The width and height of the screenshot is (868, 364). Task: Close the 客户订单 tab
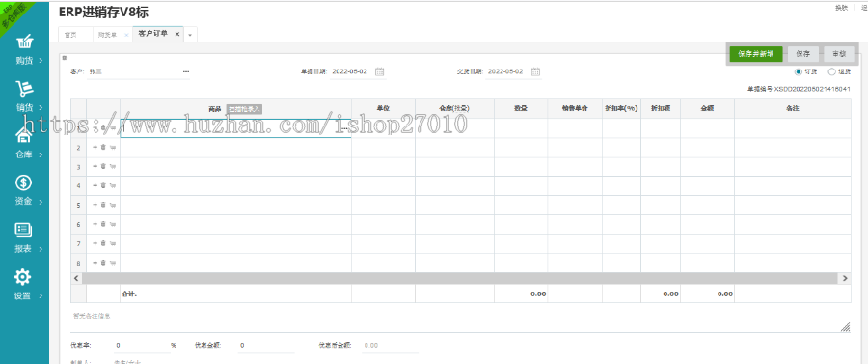coord(177,34)
